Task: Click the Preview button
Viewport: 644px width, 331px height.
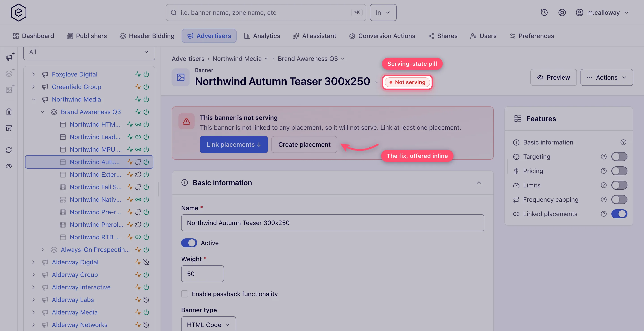Action: (553, 78)
